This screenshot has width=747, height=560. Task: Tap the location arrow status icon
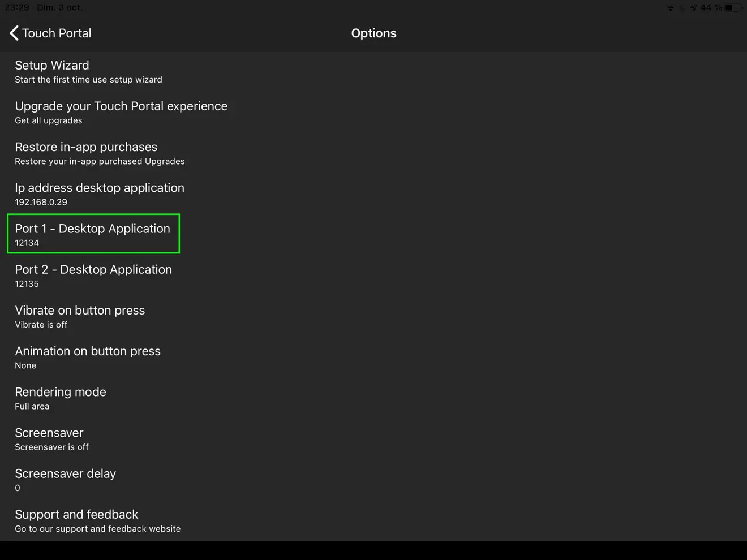[693, 8]
